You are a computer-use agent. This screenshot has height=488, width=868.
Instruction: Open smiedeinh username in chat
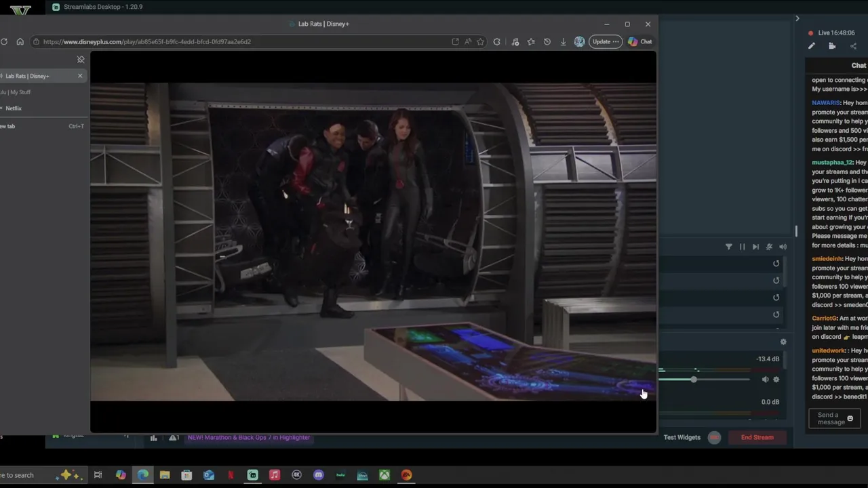click(x=827, y=259)
